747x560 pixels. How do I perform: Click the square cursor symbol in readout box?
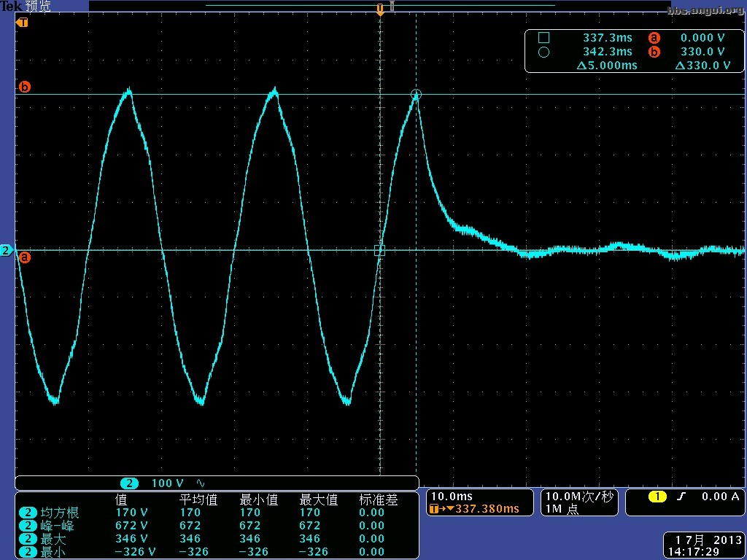click(x=543, y=38)
